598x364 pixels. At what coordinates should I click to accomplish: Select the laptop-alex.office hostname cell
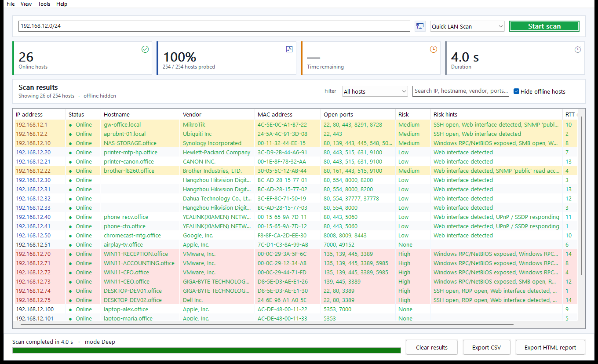(140, 309)
